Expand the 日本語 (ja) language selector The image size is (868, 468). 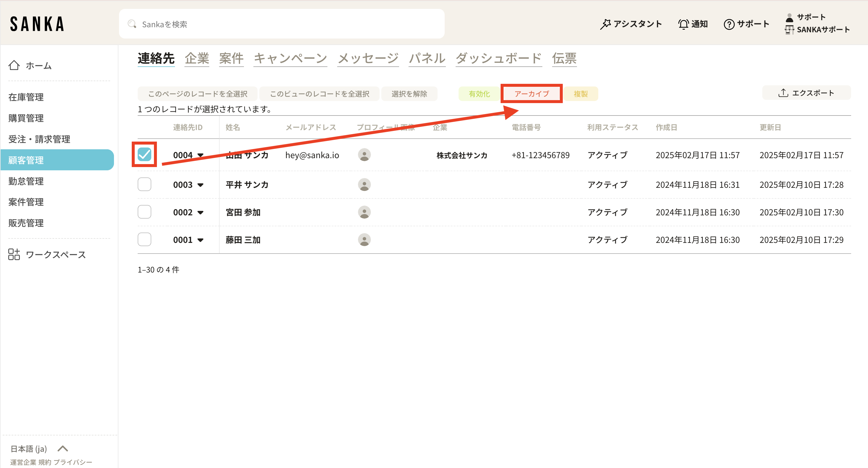coord(63,449)
